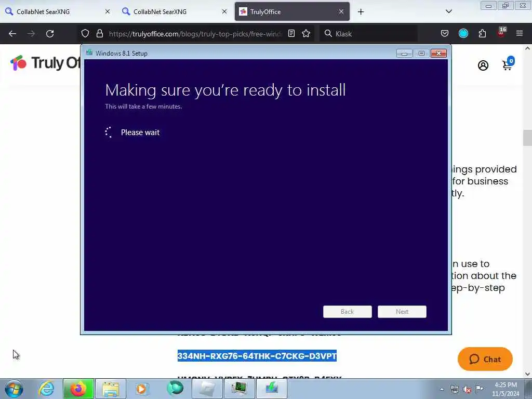532x399 pixels.
Task: Select Firefox in the taskbar
Action: pyautogui.click(x=78, y=389)
